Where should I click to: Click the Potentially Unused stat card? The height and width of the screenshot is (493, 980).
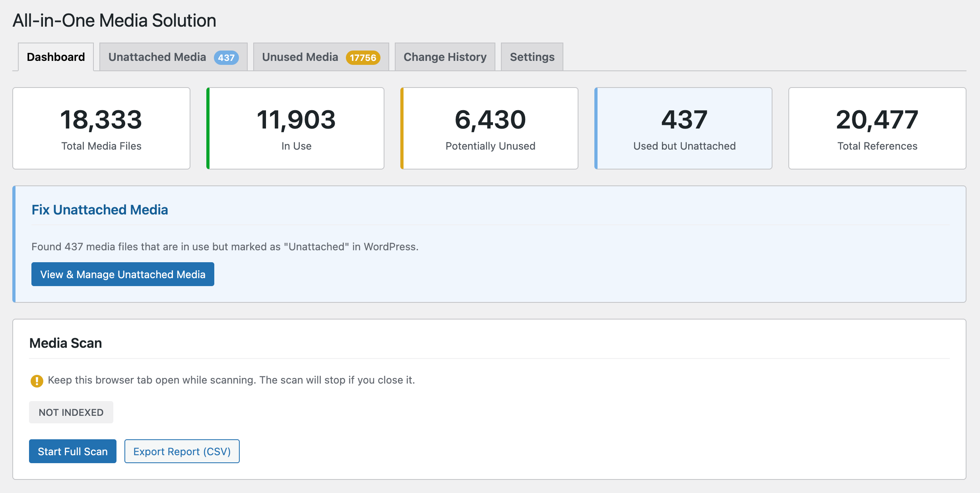pyautogui.click(x=490, y=128)
